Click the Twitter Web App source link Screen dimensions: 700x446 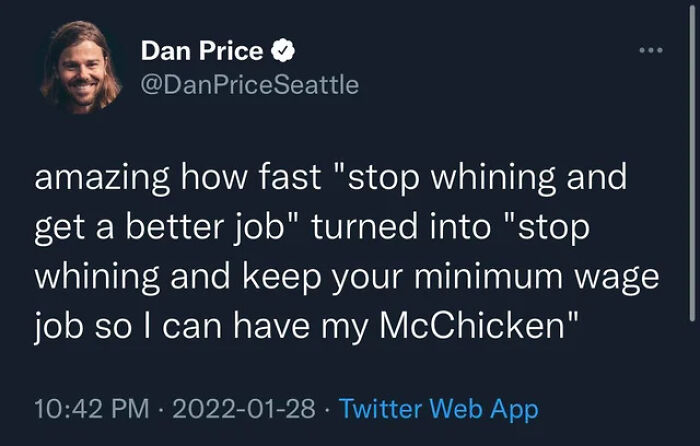tap(439, 409)
